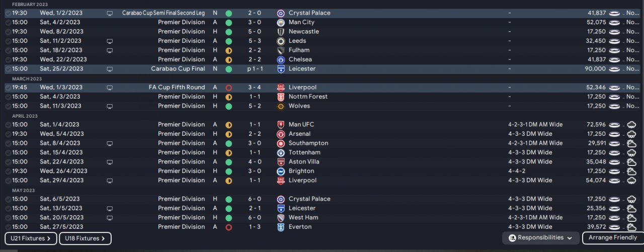
Task: Toggle checkmark for Crystal Palace 1/2/2023 fixture
Action: [x=8, y=14]
